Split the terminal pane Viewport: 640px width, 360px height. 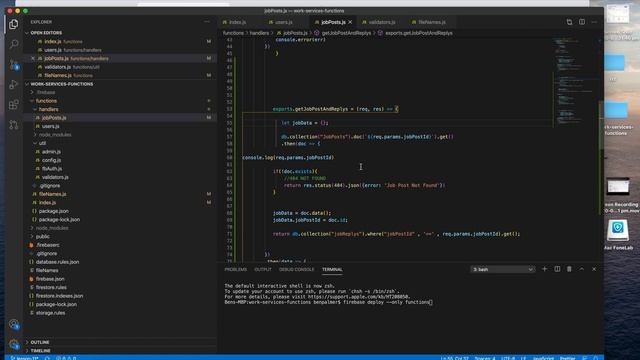557,269
